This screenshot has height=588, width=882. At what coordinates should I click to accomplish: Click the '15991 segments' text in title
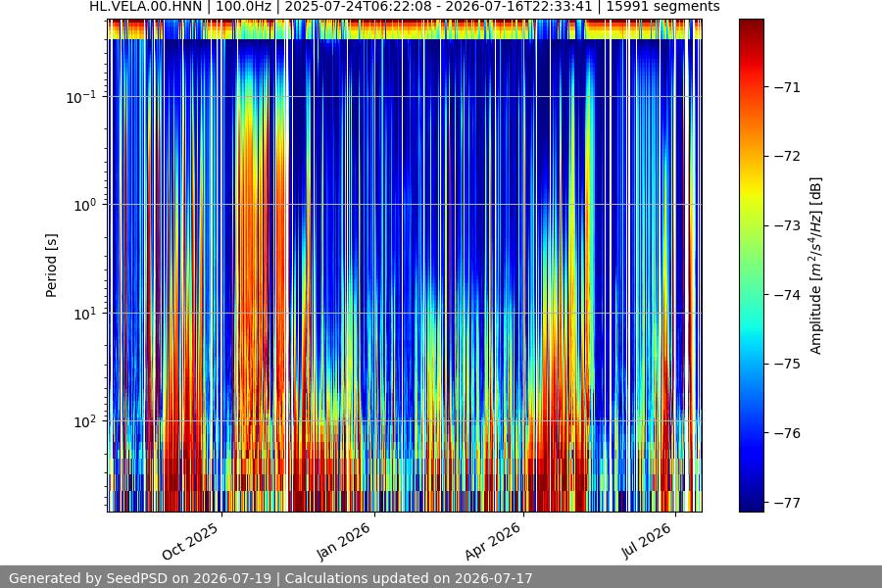[662, 7]
